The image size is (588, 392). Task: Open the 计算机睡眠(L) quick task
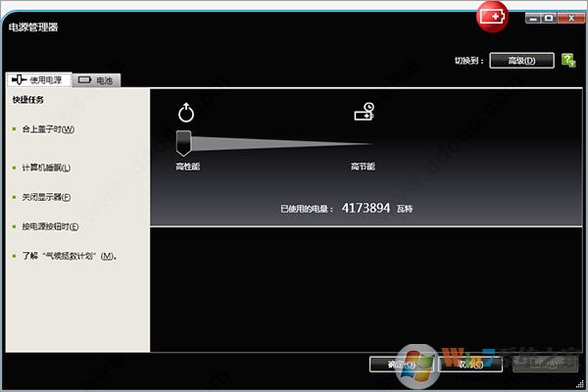click(46, 168)
